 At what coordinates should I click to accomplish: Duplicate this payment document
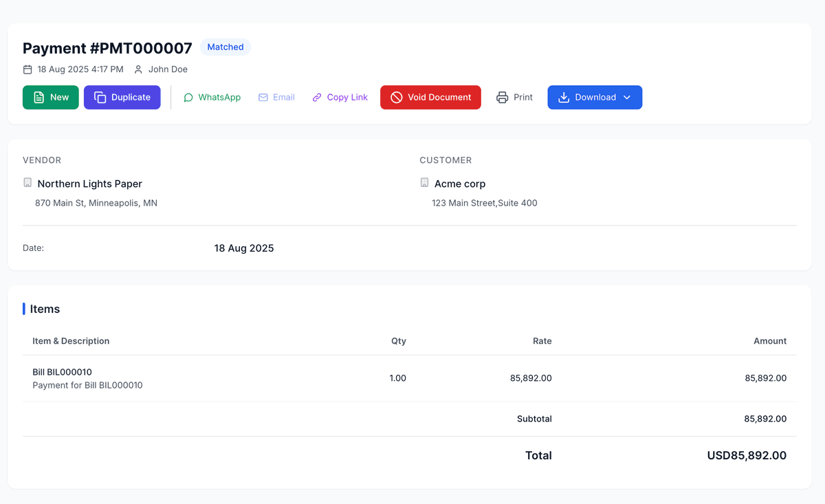point(122,98)
